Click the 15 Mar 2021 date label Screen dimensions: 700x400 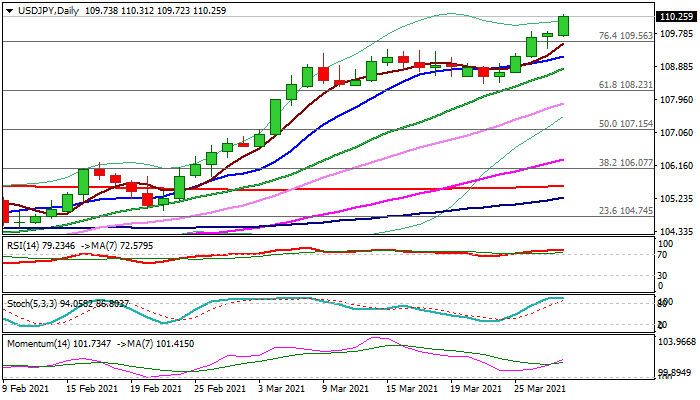click(410, 388)
